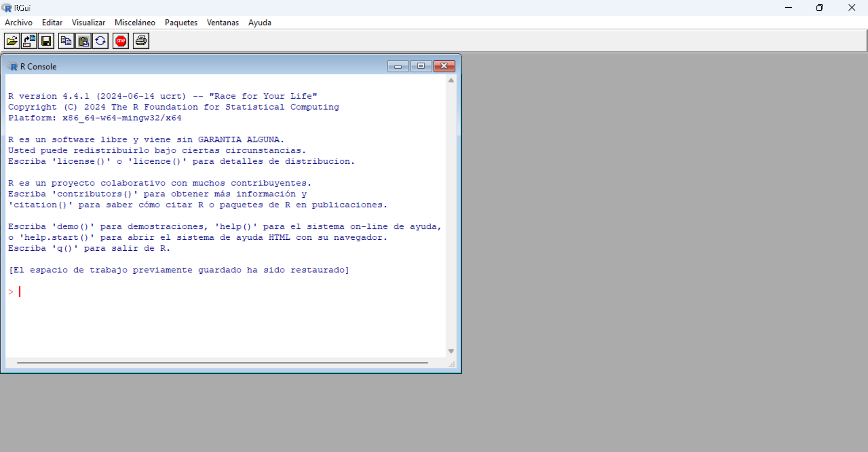The width and height of the screenshot is (868, 452).
Task: Click "Escriba 'q()' para salir de R."
Action: tap(89, 248)
